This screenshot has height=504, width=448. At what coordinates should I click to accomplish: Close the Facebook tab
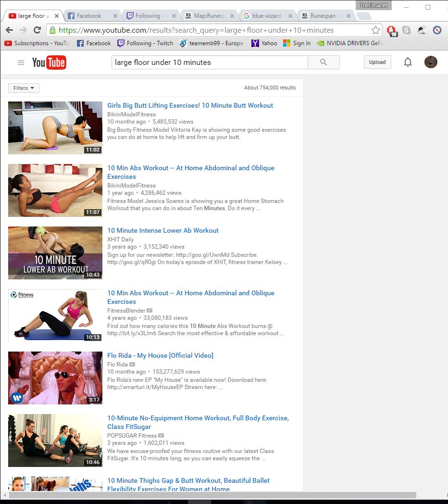(x=115, y=16)
